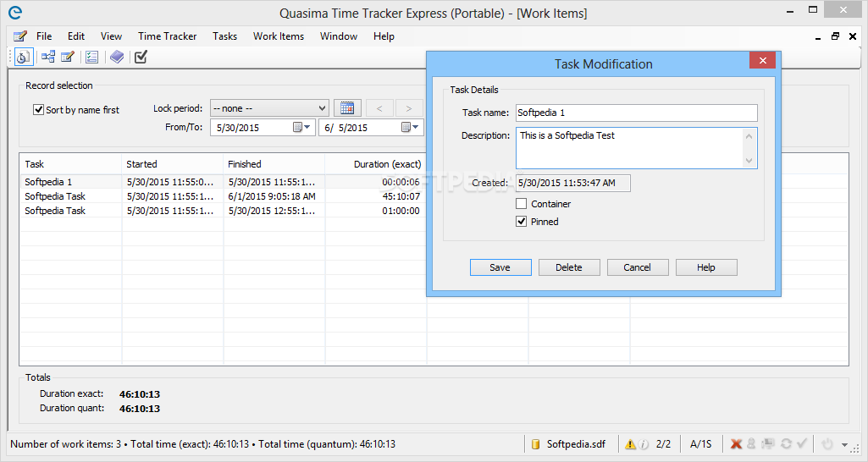This screenshot has width=868, height=462.
Task: Click the Delete button
Action: pyautogui.click(x=569, y=267)
